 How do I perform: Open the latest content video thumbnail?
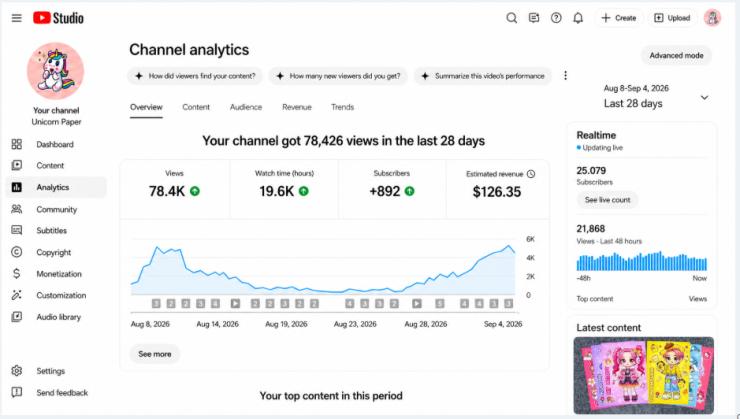coord(644,375)
